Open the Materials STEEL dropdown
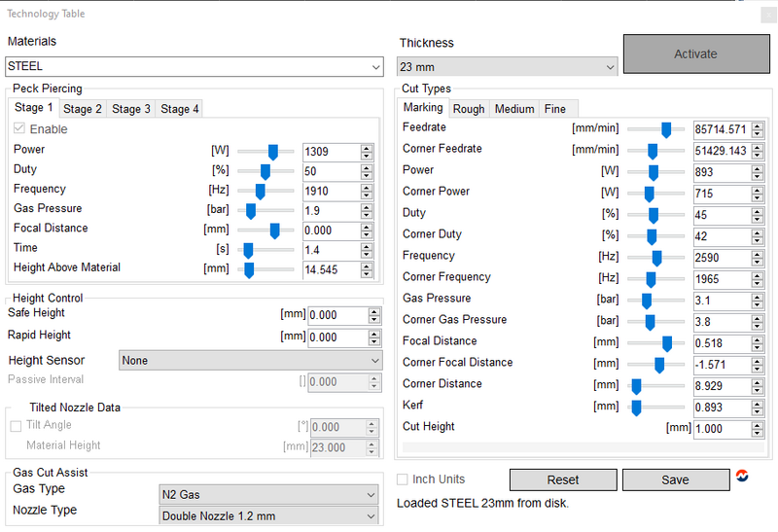The height and width of the screenshot is (532, 778). tap(194, 66)
